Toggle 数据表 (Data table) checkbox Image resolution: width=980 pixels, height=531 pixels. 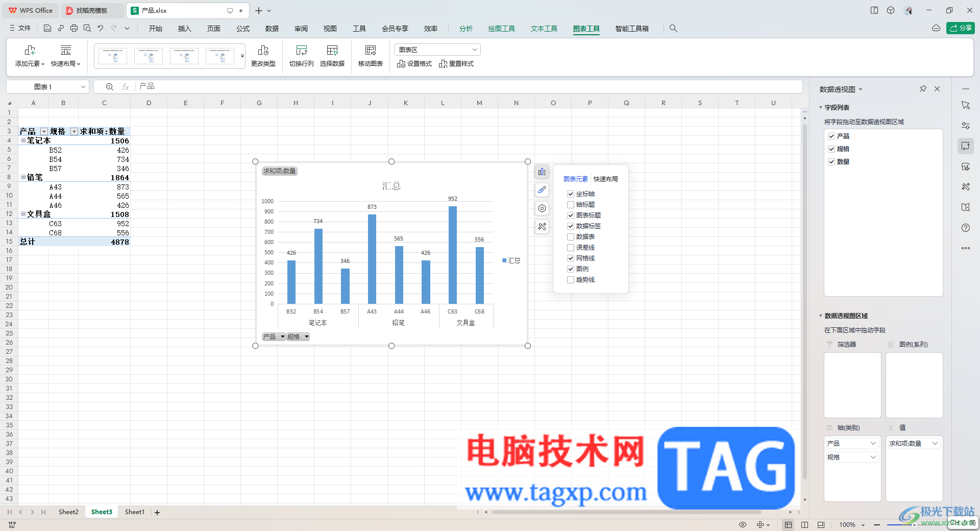(571, 237)
